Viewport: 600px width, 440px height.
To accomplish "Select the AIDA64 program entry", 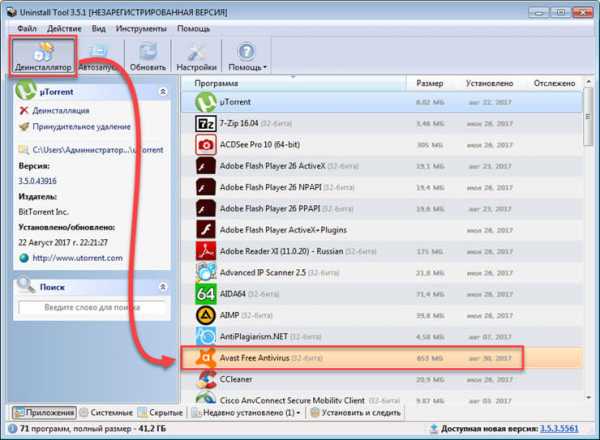I will coord(240,294).
